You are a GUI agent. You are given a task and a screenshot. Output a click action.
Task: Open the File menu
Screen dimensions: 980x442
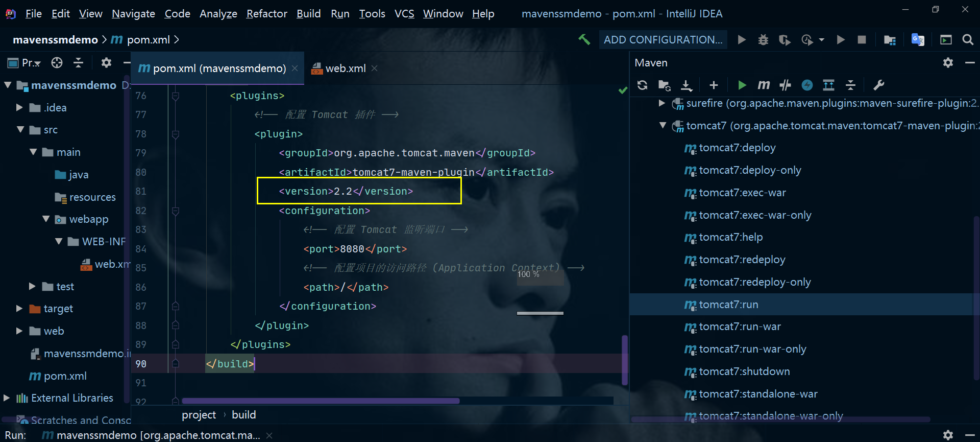tap(34, 14)
